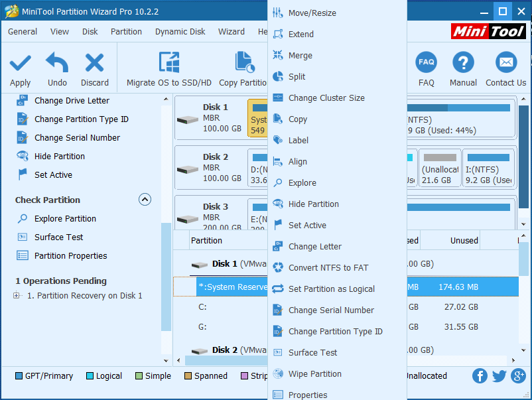Open the Twitter share icon

(499, 375)
